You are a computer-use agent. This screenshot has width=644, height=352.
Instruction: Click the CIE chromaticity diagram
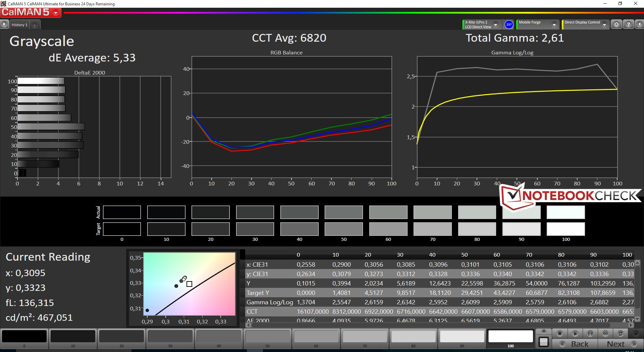(x=190, y=283)
